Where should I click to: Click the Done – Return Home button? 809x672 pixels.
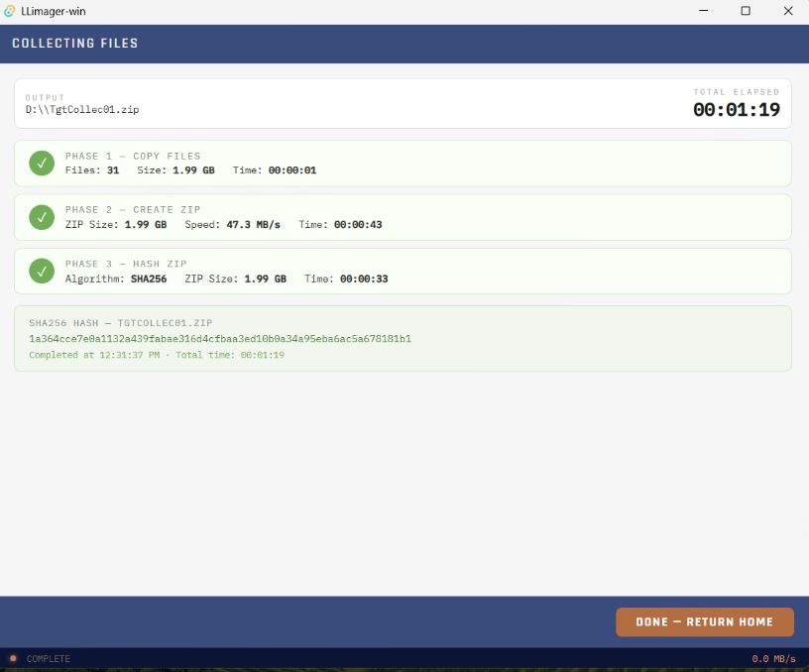coord(704,621)
